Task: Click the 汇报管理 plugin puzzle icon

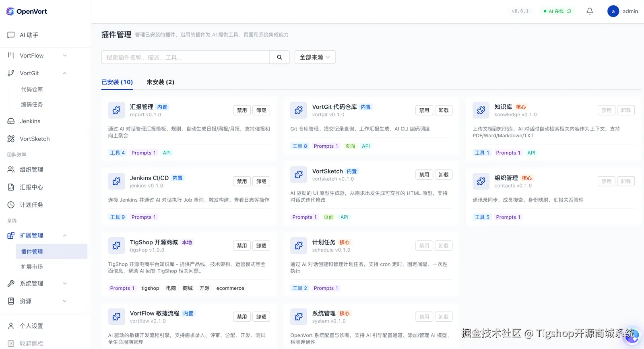Action: pos(116,110)
